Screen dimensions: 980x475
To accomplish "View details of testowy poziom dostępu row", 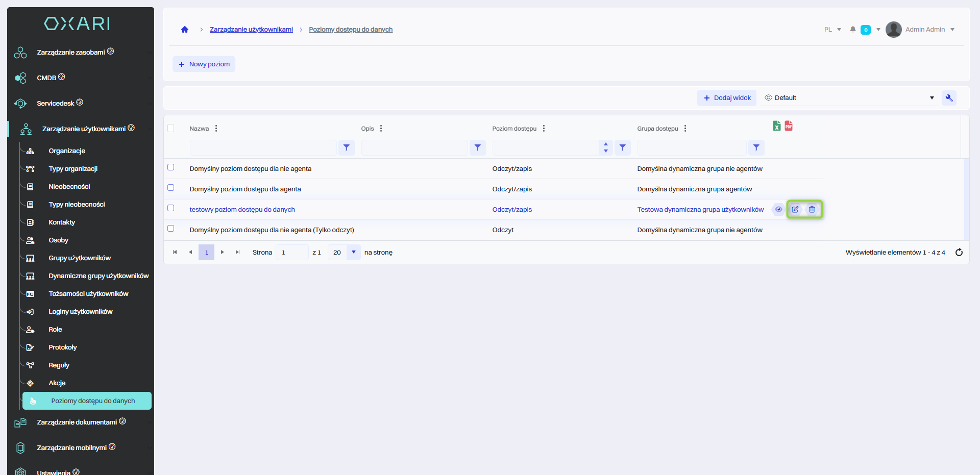I will [778, 209].
